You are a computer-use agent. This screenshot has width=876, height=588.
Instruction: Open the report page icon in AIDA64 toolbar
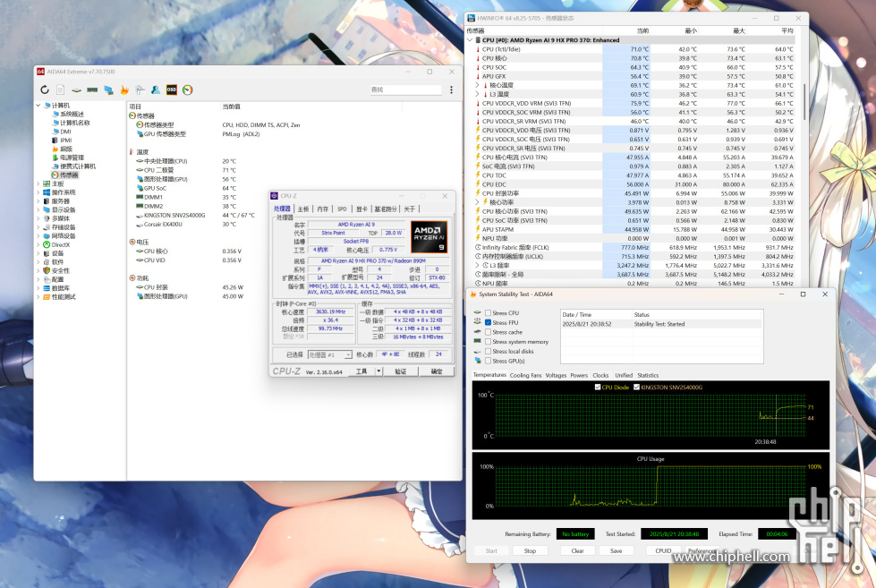point(60,90)
